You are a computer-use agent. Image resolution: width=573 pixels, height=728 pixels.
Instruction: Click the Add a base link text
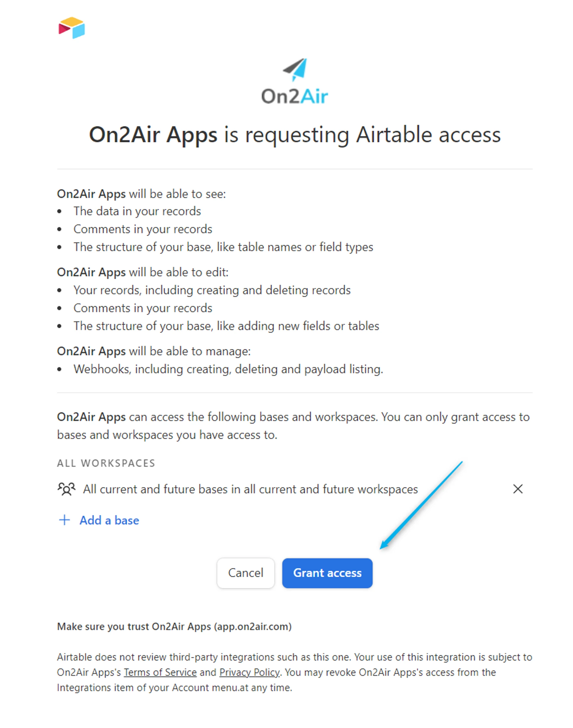click(x=109, y=520)
